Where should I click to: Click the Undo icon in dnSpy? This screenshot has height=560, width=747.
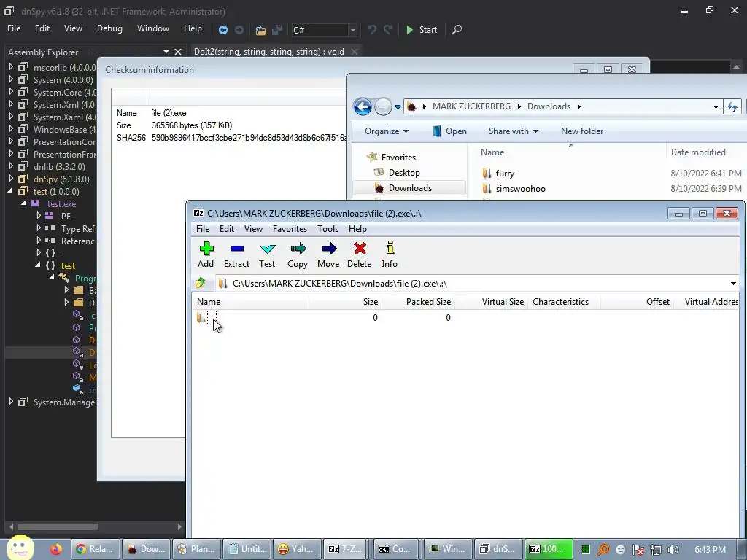pyautogui.click(x=372, y=29)
